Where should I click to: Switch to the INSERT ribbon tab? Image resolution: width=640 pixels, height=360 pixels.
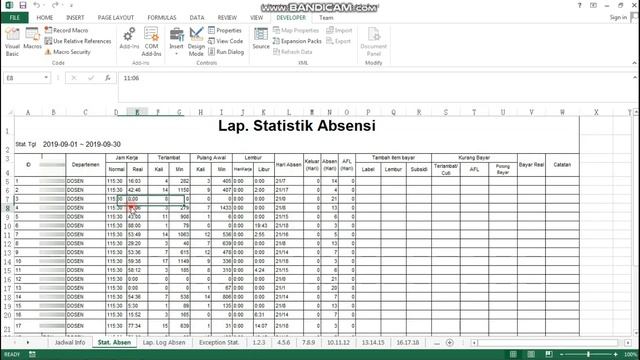point(75,18)
